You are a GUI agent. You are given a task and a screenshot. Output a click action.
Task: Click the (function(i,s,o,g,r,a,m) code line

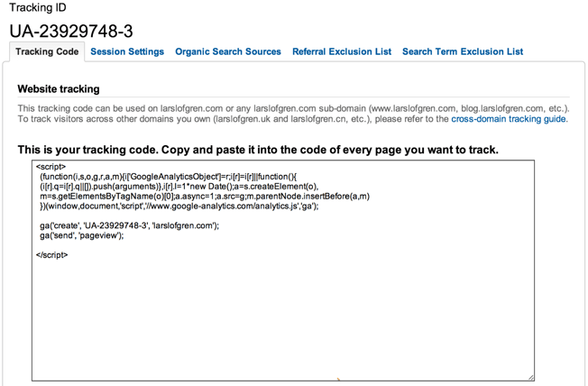[x=169, y=177]
